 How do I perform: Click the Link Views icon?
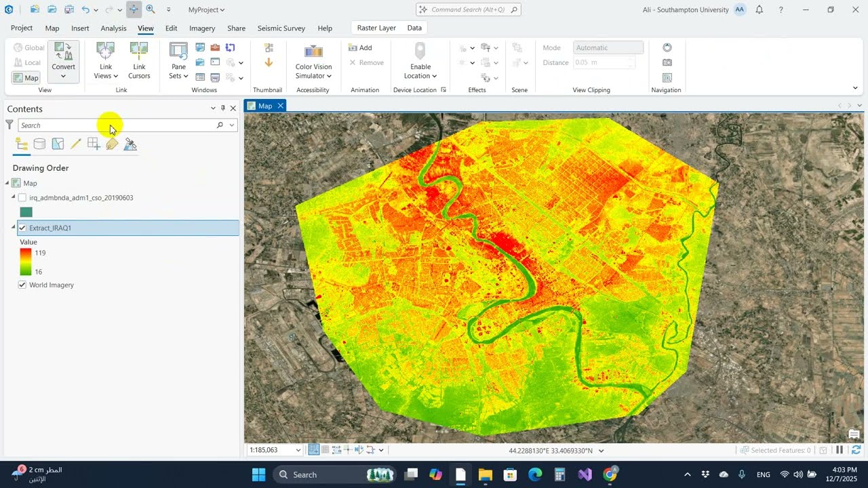[105, 51]
